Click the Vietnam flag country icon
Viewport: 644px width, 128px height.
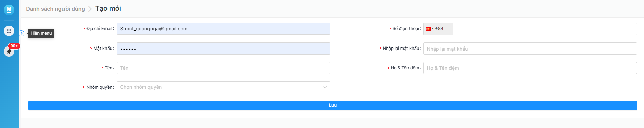(428, 29)
